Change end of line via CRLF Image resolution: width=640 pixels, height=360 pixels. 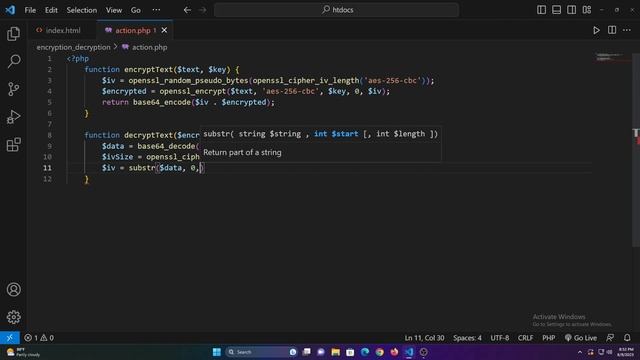coord(525,338)
